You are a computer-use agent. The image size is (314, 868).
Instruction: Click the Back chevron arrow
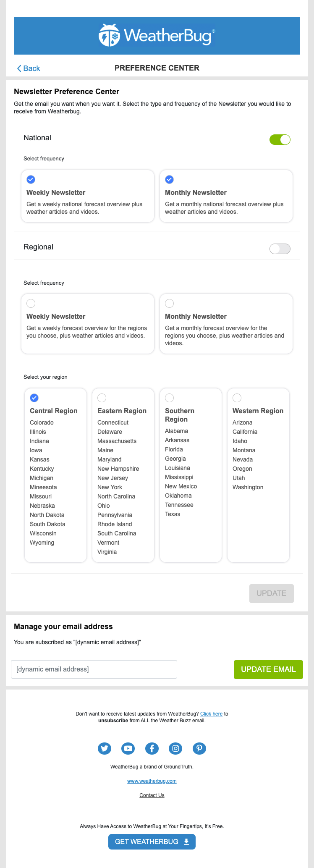tap(19, 68)
